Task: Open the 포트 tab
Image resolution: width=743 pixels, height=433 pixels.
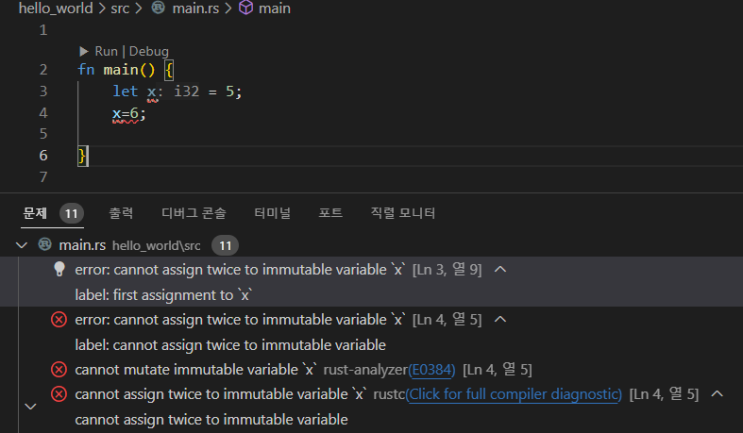Action: [x=330, y=213]
